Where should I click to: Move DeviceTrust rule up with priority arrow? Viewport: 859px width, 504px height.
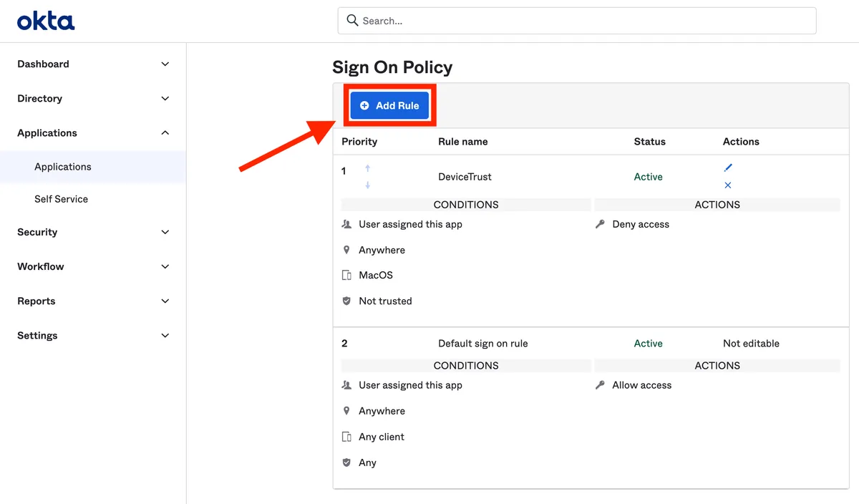point(368,168)
